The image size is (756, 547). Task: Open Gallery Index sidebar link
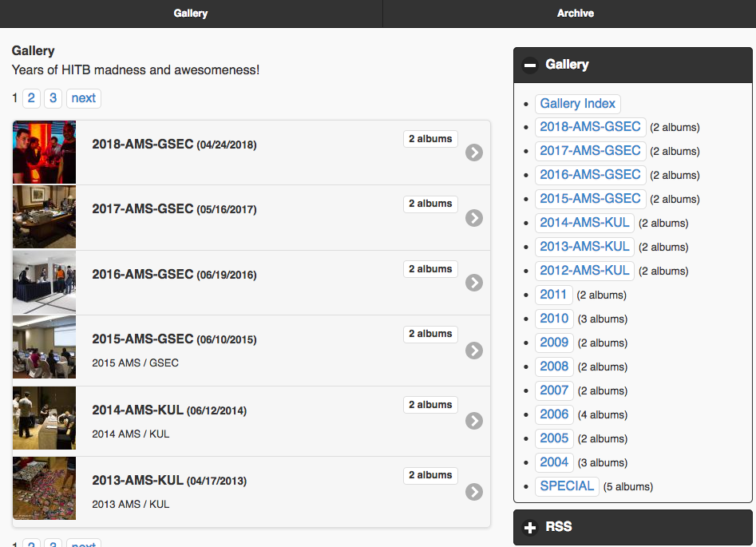click(x=577, y=104)
